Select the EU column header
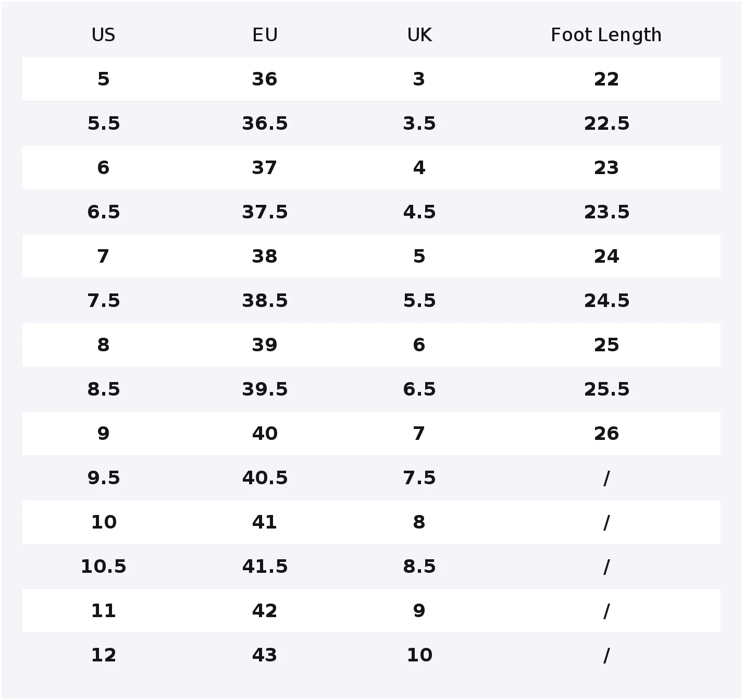This screenshot has height=700, width=743. click(265, 35)
